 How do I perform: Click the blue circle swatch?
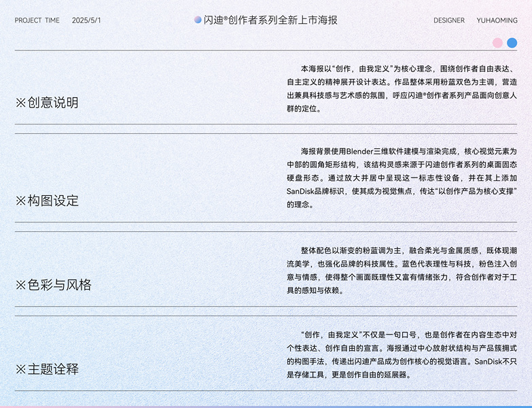pyautogui.click(x=512, y=43)
